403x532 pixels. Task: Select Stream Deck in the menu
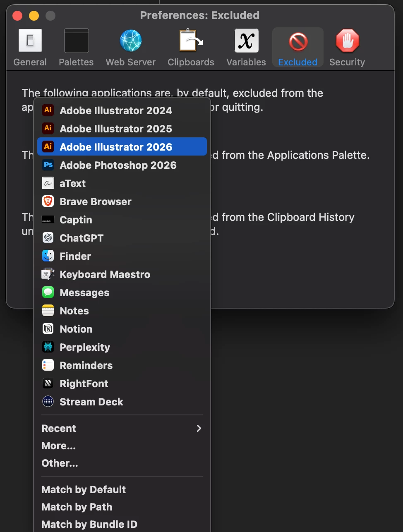click(122, 402)
